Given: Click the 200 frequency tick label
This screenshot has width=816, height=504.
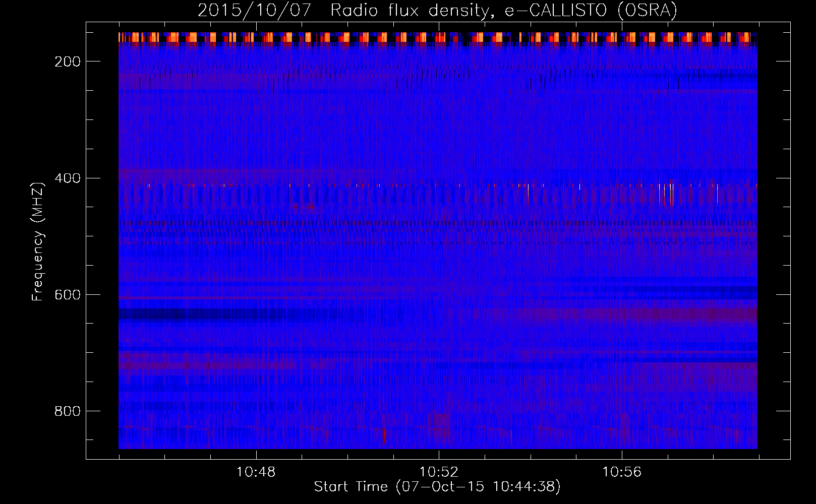Looking at the screenshot, I should pyautogui.click(x=68, y=61).
